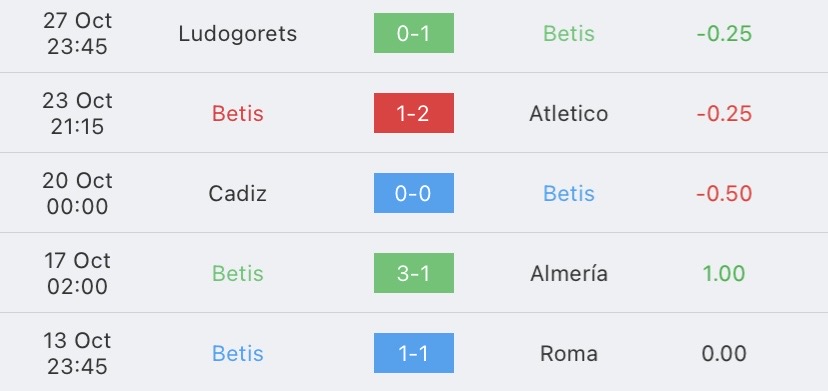Click the red -0.50 handicap value
This screenshot has height=391, width=828.
(x=724, y=193)
